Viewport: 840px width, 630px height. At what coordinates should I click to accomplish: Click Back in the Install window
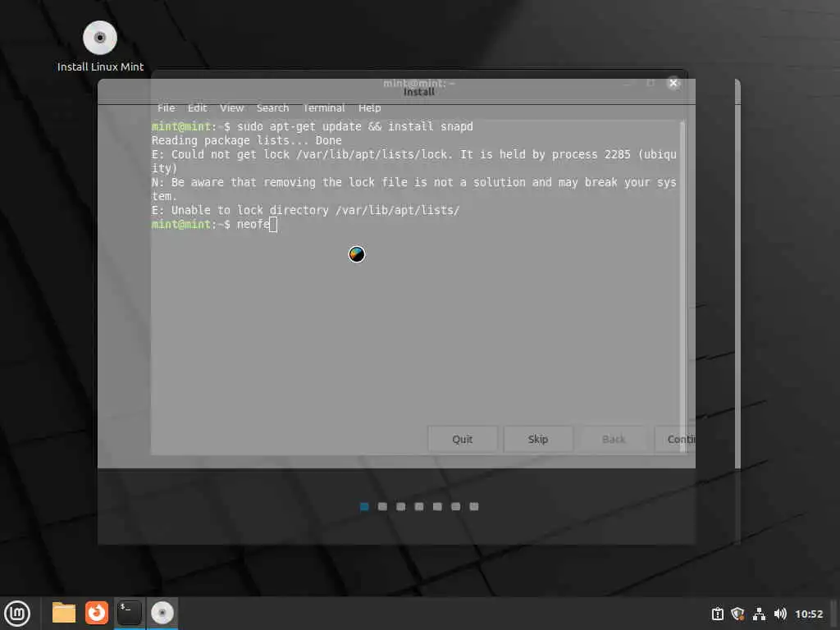pos(614,440)
